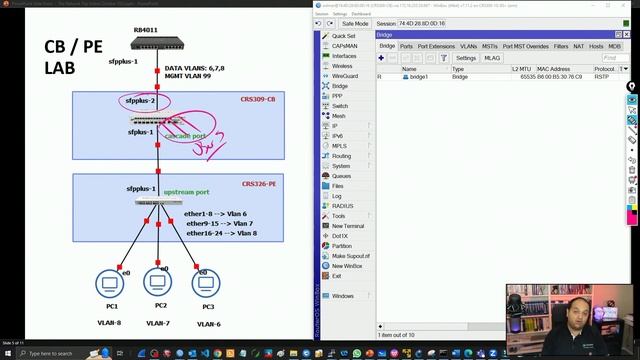The image size is (640, 360).
Task: Sort by the Name column header
Action: pyautogui.click(x=425, y=69)
